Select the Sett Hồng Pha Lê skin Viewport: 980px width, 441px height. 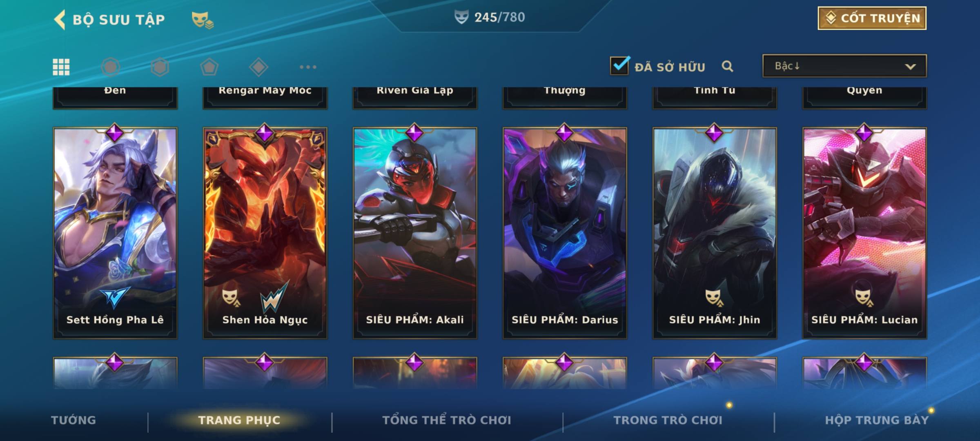pos(115,233)
